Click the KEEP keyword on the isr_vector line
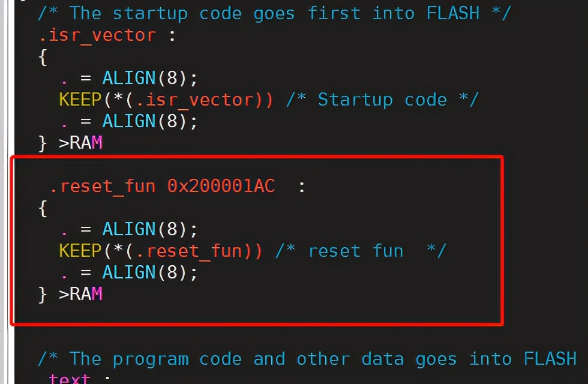588x384 pixels. coord(80,100)
